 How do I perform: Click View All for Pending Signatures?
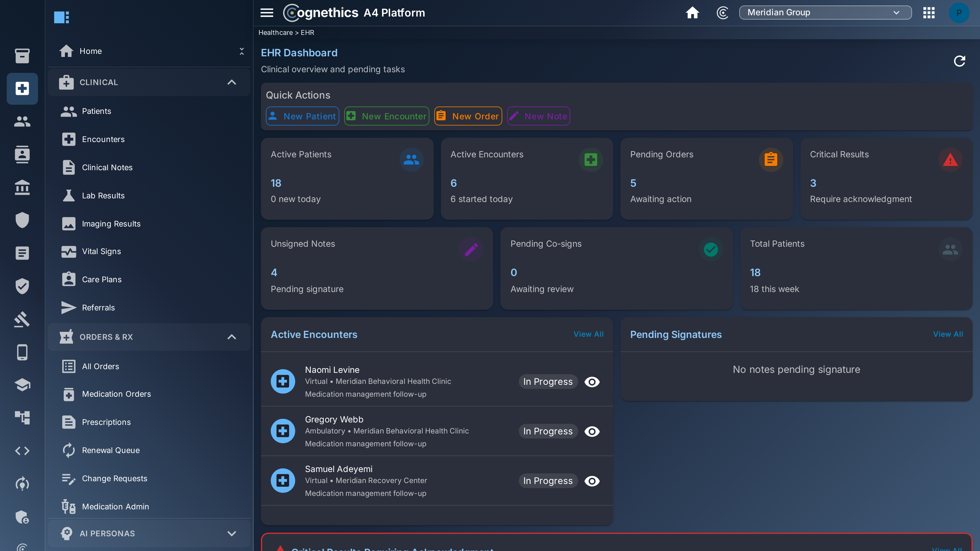(948, 334)
